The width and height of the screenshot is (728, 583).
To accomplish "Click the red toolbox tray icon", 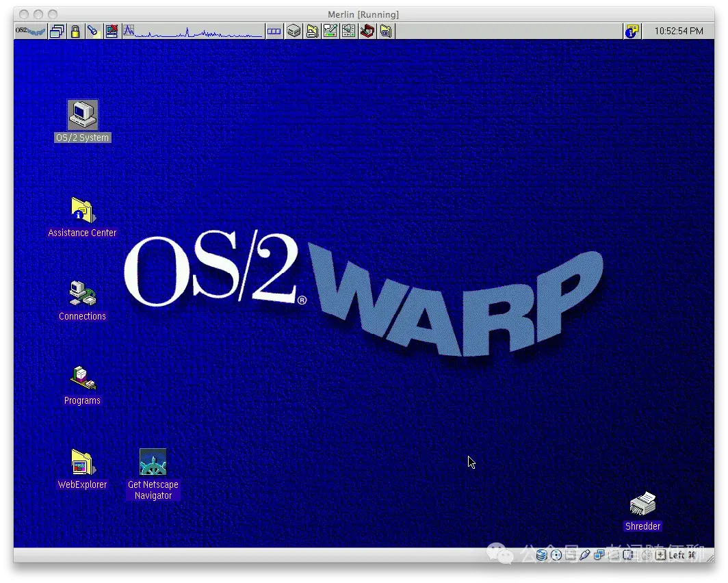I will pyautogui.click(x=367, y=31).
